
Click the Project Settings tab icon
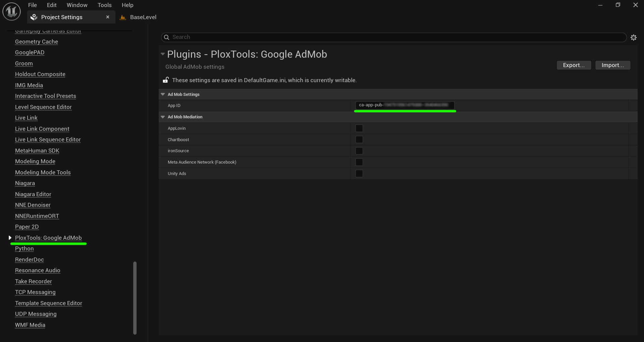pyautogui.click(x=34, y=17)
